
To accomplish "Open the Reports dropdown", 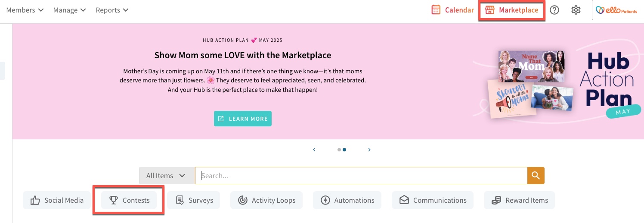I will point(112,10).
